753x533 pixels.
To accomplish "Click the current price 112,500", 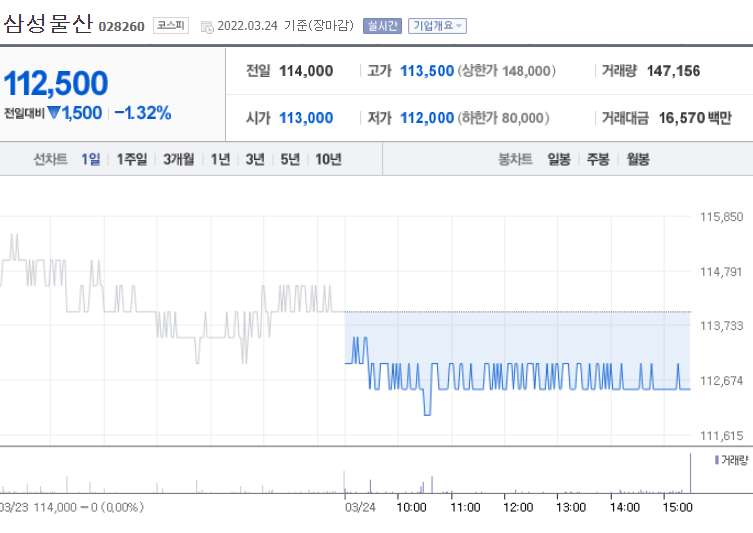I will (56, 84).
